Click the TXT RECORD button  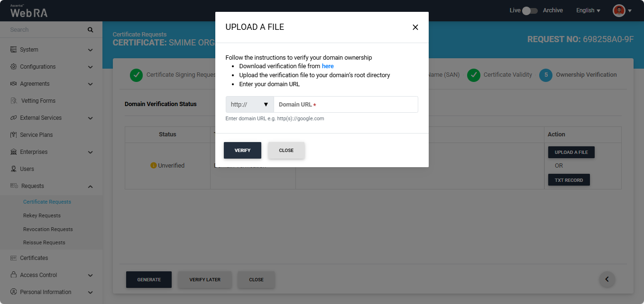tap(569, 180)
